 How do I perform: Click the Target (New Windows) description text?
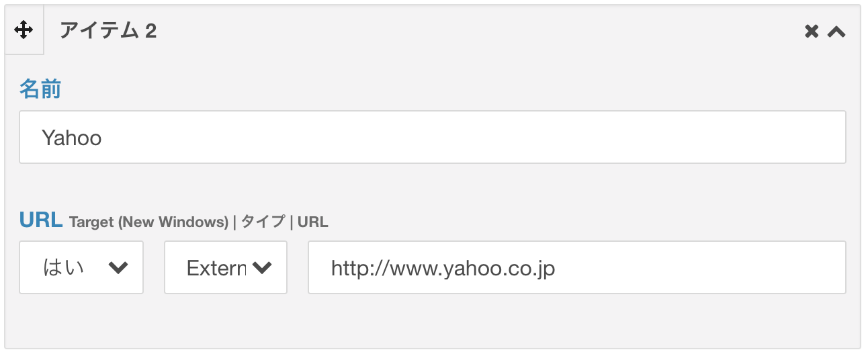[148, 222]
